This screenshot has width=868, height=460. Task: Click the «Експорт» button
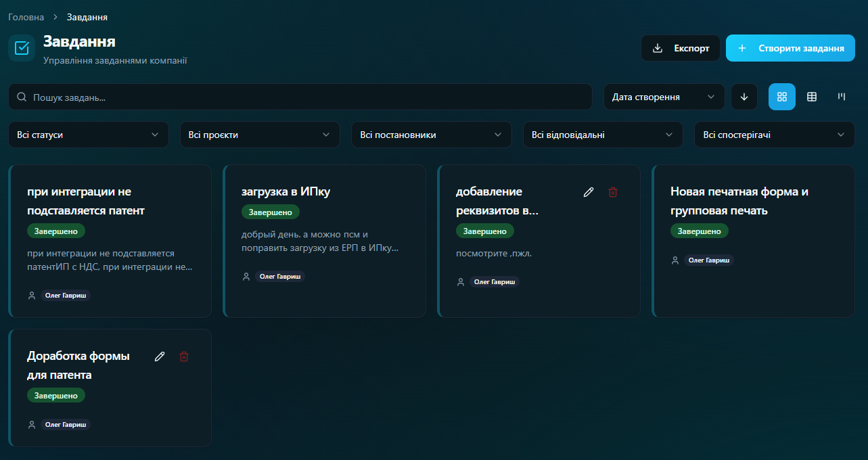pos(681,48)
